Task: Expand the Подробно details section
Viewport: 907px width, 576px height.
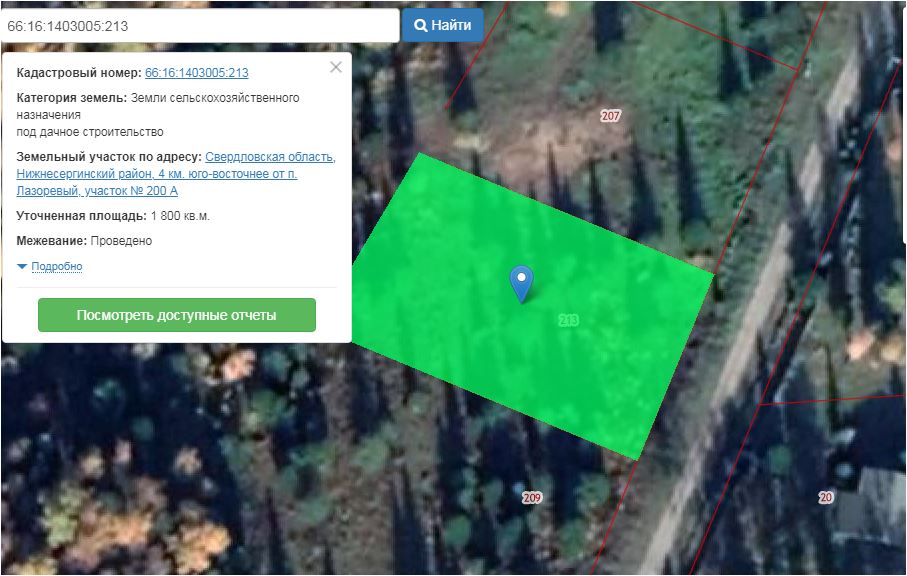Action: click(x=57, y=267)
